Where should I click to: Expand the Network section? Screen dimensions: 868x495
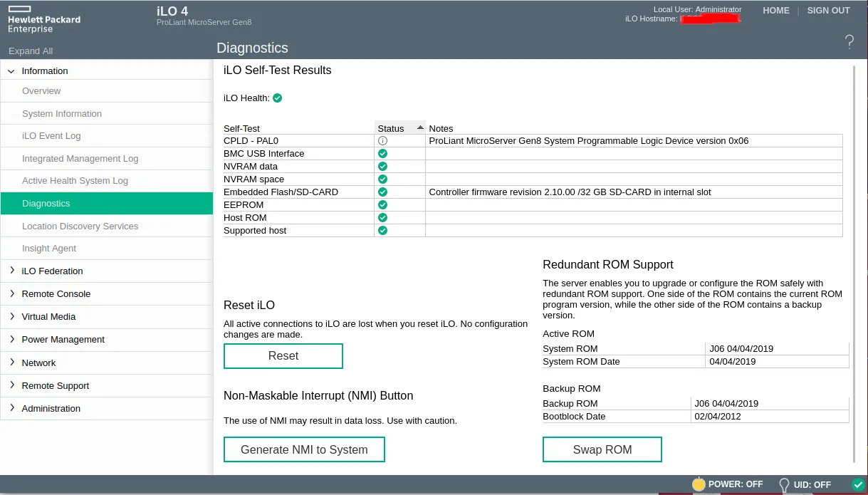pos(11,363)
